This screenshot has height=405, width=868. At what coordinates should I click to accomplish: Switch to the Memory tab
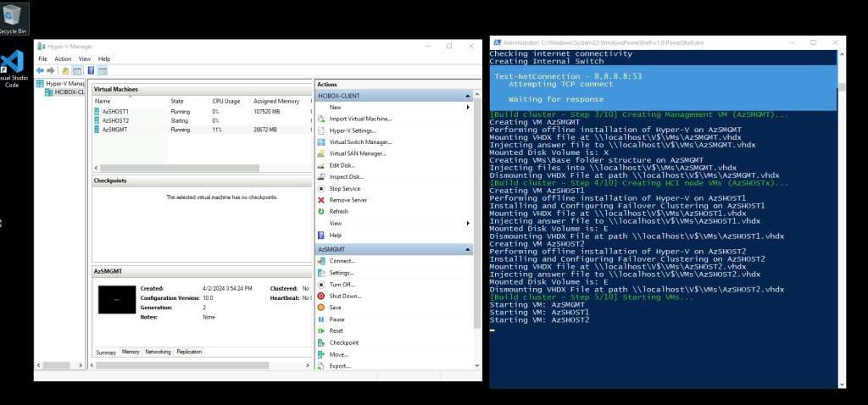(x=131, y=352)
